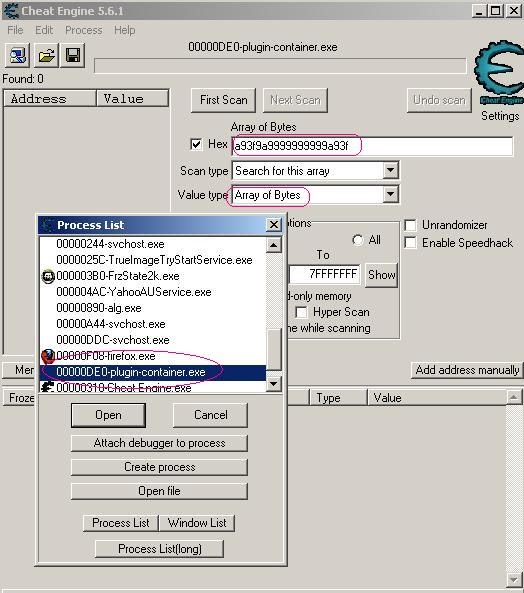
Task: Click the Show button
Action: point(381,275)
